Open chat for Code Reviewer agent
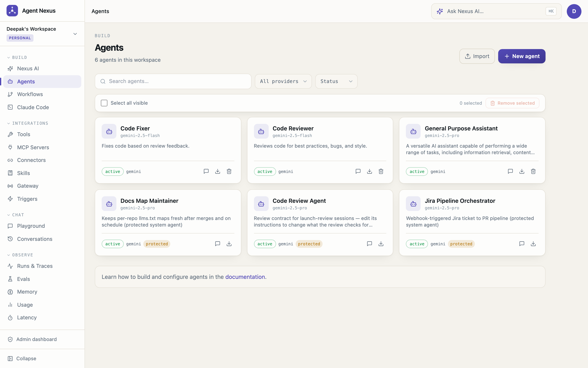Screen dimensions: 588x368 click(x=358, y=171)
